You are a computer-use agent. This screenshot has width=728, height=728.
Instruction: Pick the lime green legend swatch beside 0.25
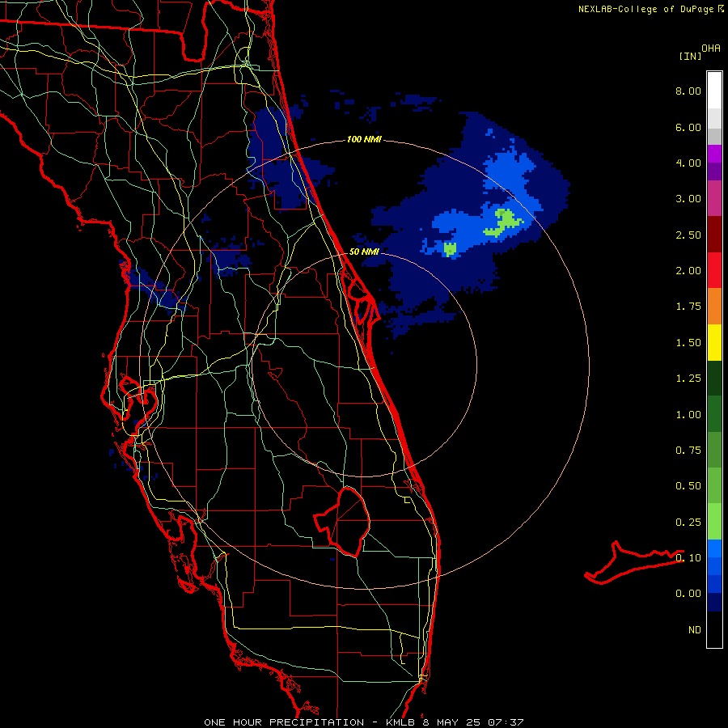point(714,522)
